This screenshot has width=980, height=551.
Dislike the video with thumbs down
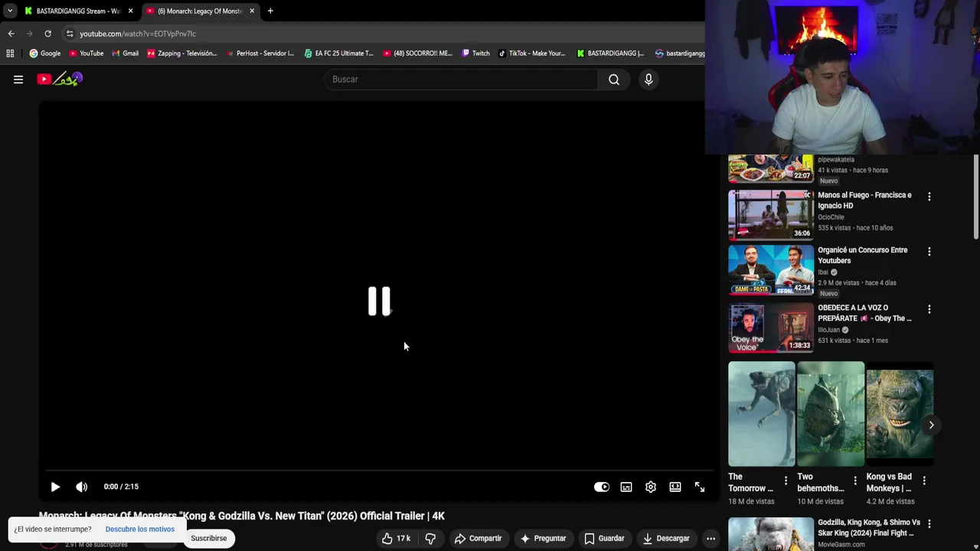[x=430, y=538]
